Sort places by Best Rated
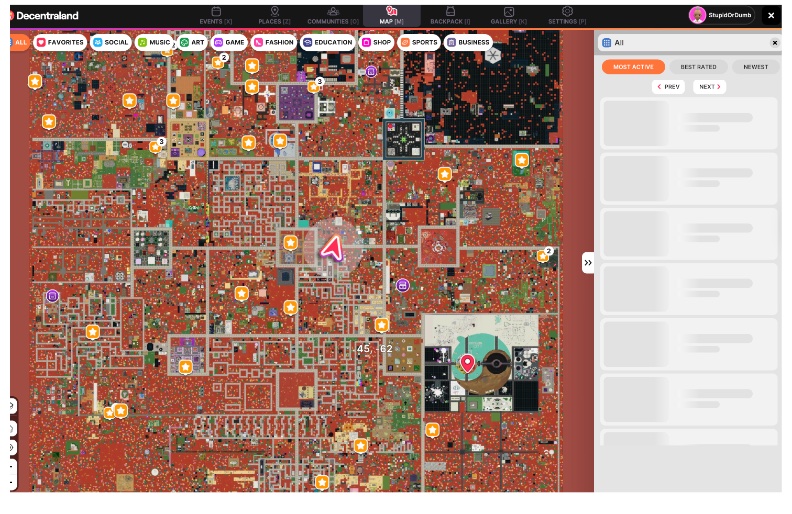 698,67
